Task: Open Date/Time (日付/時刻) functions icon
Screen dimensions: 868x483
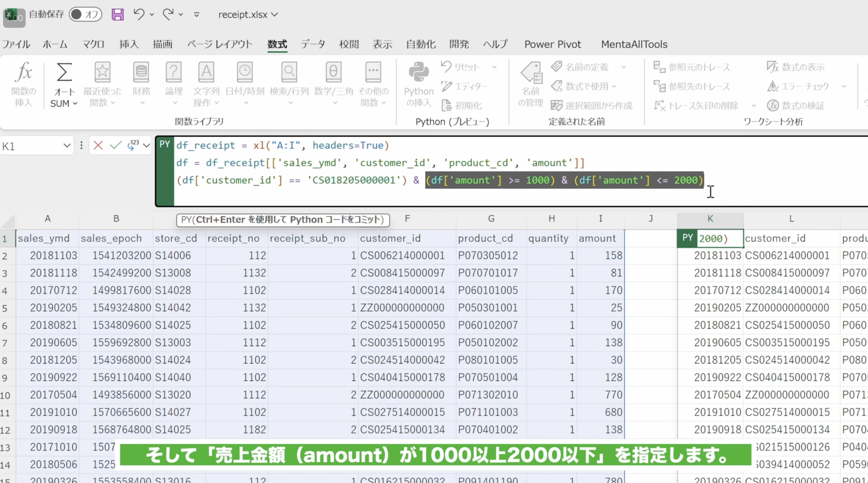Action: (245, 72)
